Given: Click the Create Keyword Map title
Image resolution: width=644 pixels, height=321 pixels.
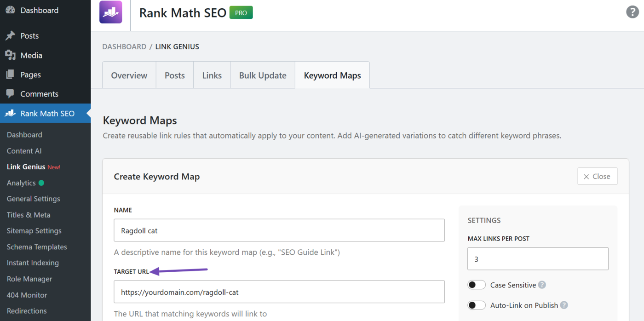Looking at the screenshot, I should pyautogui.click(x=156, y=177).
